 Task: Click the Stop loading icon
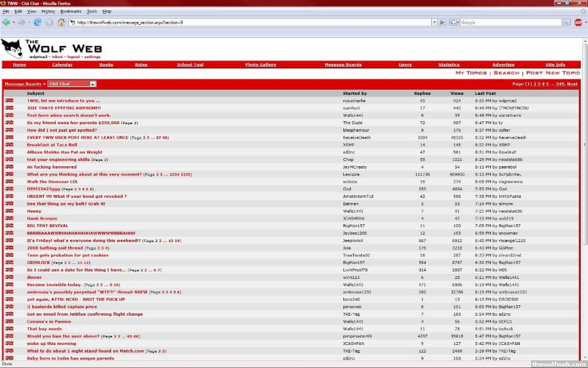click(49, 22)
